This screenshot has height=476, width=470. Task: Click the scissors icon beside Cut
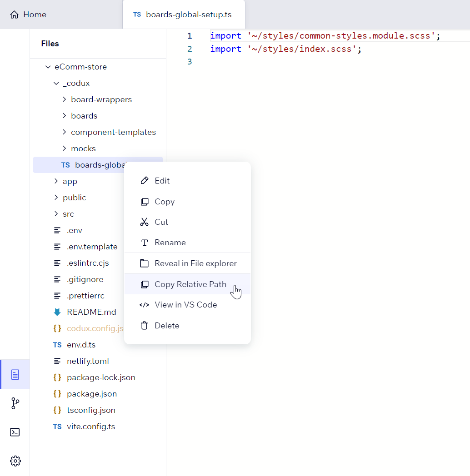pos(144,222)
